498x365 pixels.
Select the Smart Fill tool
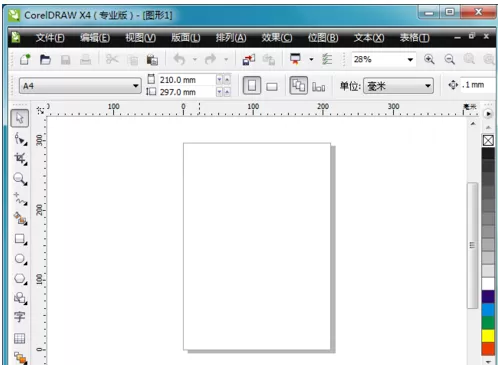point(20,219)
